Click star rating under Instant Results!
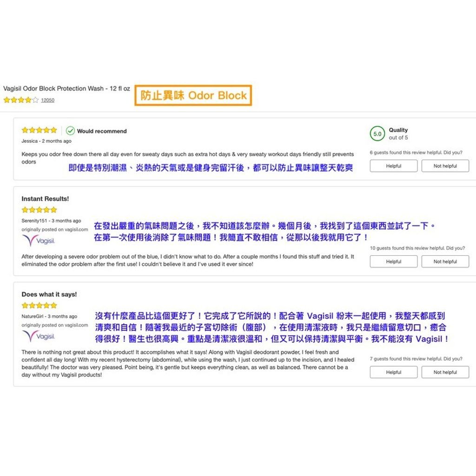 tap(39, 210)
